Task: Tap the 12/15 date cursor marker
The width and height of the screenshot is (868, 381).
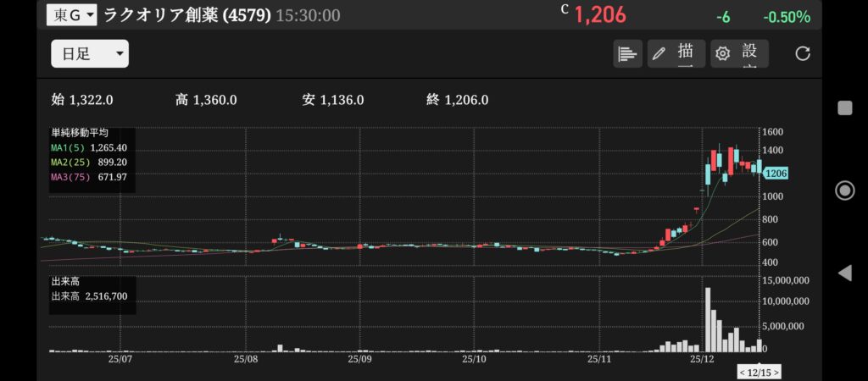Action: tap(759, 372)
